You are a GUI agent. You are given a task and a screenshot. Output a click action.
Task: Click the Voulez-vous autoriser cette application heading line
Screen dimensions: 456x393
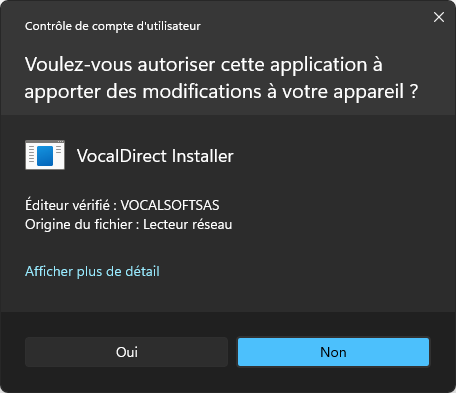[204, 64]
